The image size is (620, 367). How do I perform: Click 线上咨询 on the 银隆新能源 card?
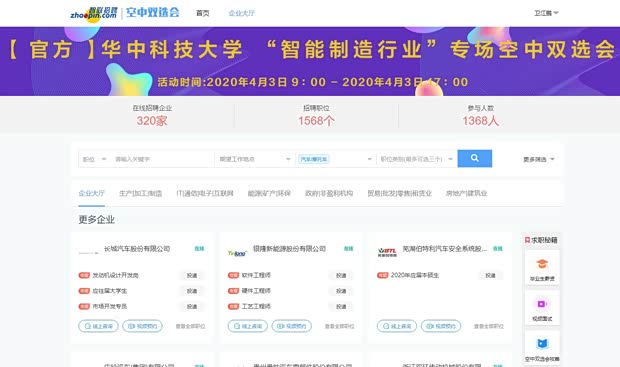pyautogui.click(x=248, y=326)
